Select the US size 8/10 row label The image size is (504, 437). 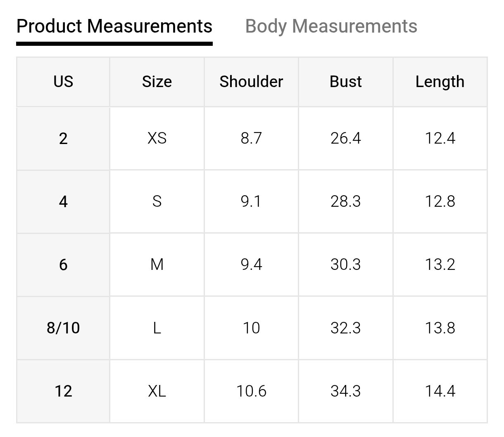pyautogui.click(x=63, y=328)
